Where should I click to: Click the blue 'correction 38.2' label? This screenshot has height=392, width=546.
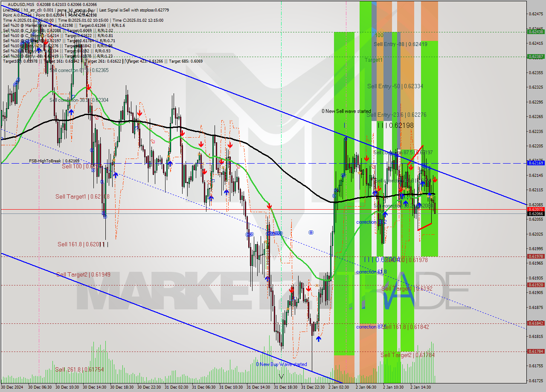[x=372, y=222]
